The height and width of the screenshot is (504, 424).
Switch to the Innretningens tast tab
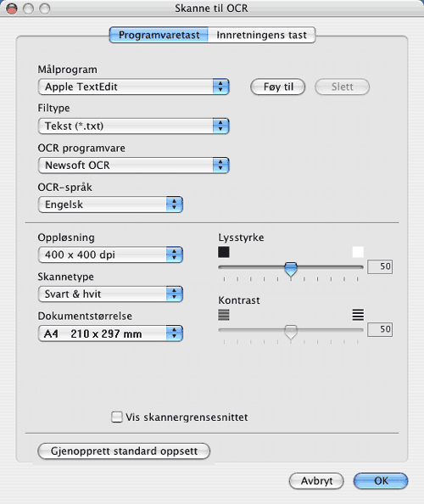coord(261,35)
